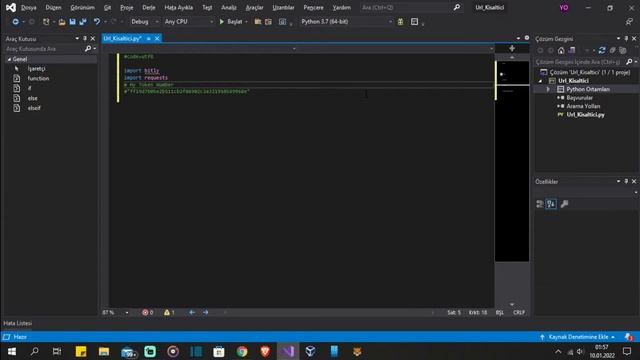
Task: Click the switch views icon in Çözüm Gezgini
Action: pos(572,50)
